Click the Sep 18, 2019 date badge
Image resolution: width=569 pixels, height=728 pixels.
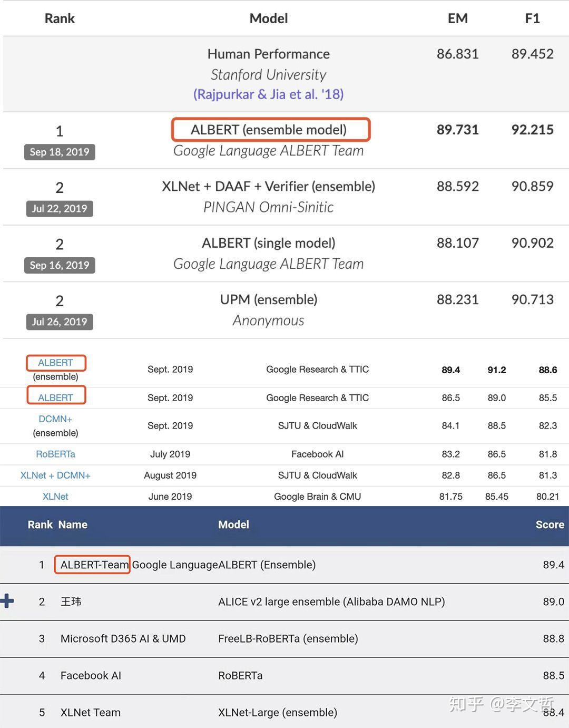59,152
